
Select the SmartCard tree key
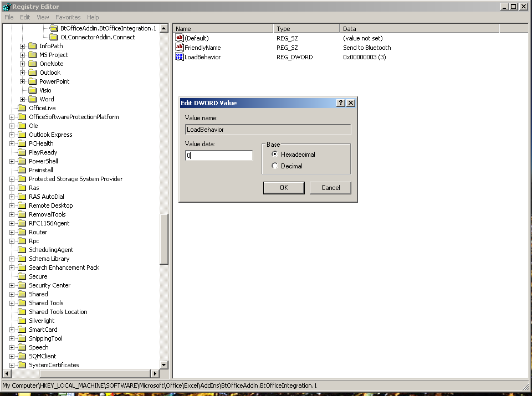coord(43,330)
